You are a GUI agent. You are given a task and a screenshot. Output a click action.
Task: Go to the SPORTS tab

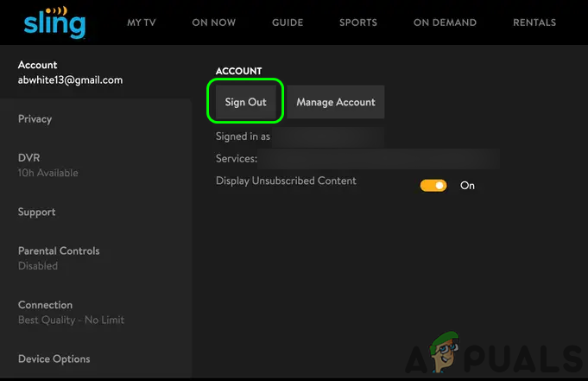pyautogui.click(x=357, y=22)
